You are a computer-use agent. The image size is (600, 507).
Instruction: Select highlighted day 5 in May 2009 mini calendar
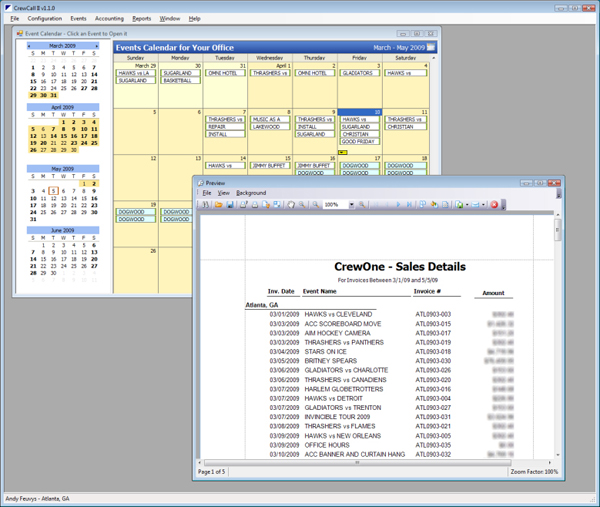pos(54,191)
